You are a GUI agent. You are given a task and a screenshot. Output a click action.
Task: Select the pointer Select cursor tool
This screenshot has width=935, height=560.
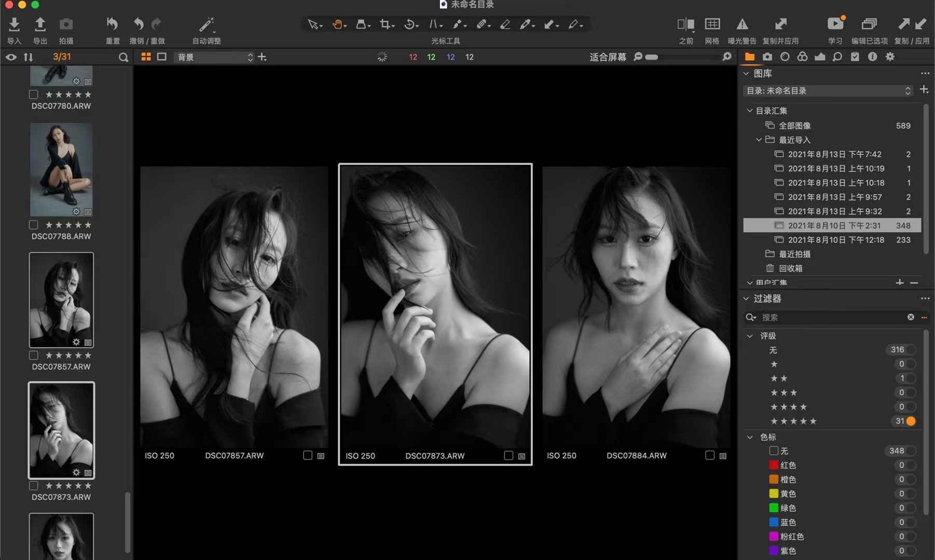pos(314,24)
